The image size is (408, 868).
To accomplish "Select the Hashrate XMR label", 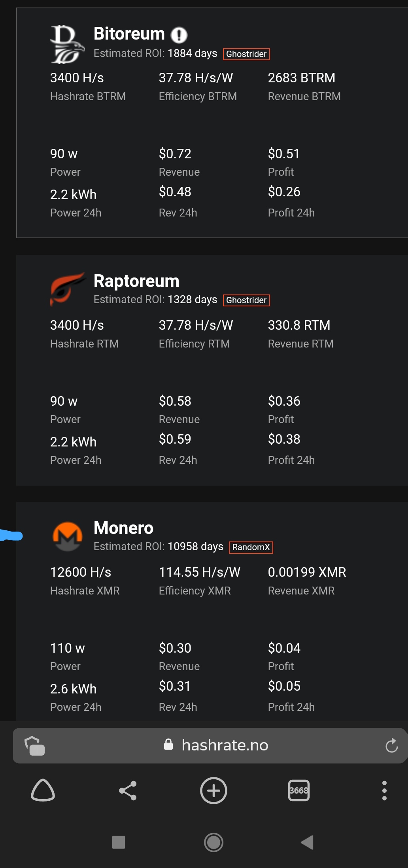I will [x=85, y=591].
